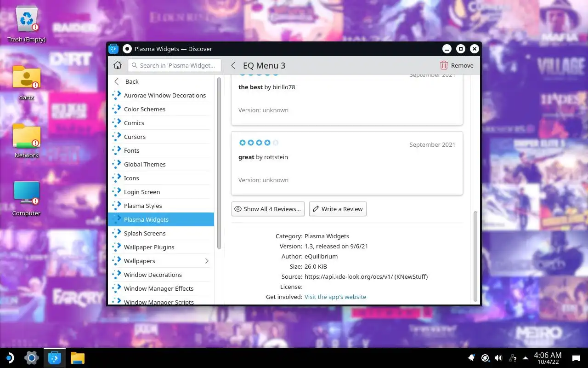Image resolution: width=588 pixels, height=368 pixels.
Task: Open Plasma Styles category
Action: click(161, 206)
